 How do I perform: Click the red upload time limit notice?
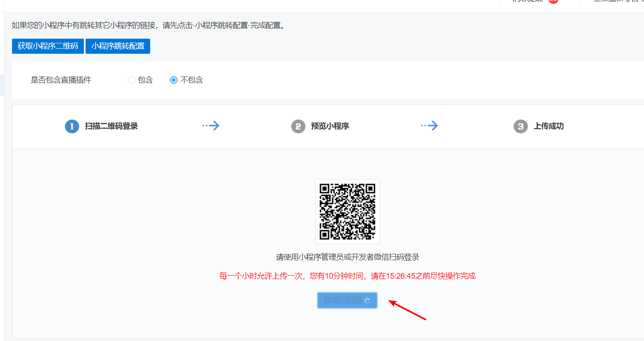pyautogui.click(x=348, y=276)
